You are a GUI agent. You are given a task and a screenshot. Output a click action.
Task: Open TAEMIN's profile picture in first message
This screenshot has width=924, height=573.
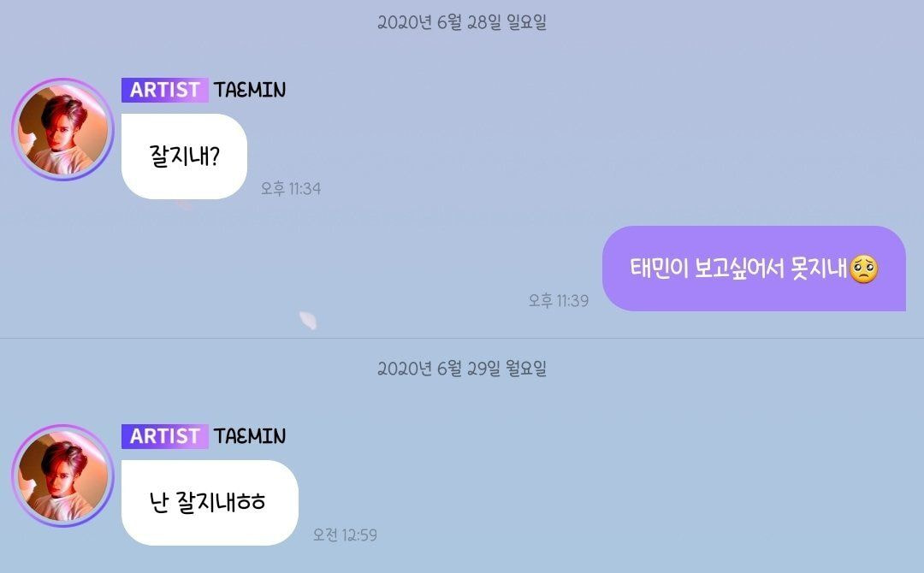[62, 129]
